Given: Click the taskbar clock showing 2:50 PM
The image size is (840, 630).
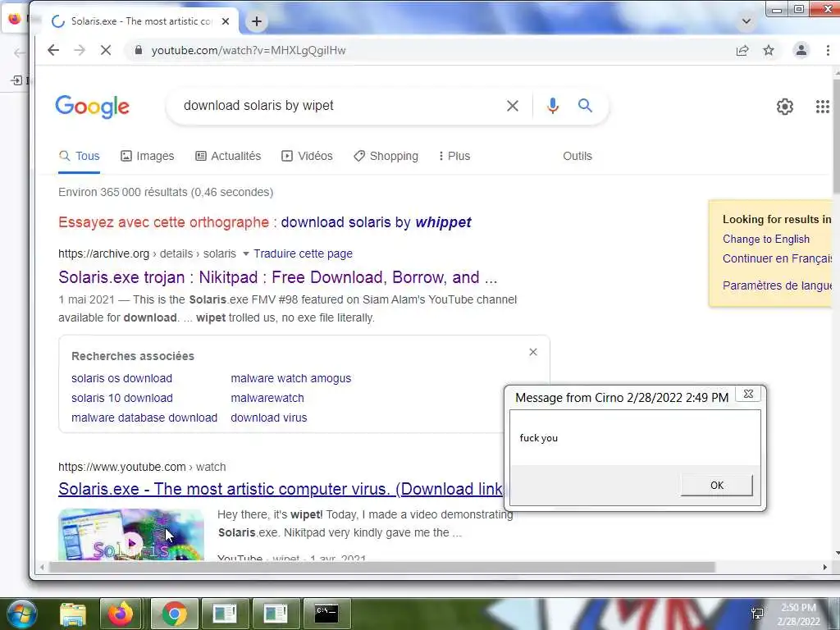Looking at the screenshot, I should [x=799, y=614].
